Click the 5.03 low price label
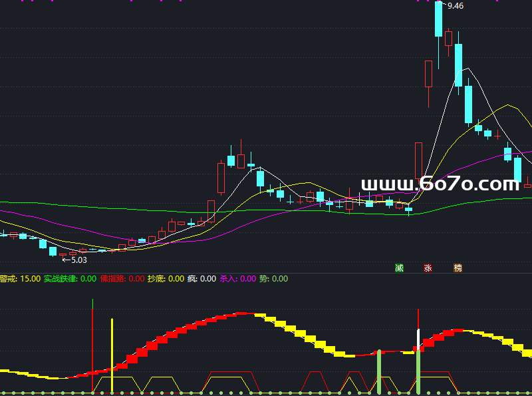 point(79,260)
